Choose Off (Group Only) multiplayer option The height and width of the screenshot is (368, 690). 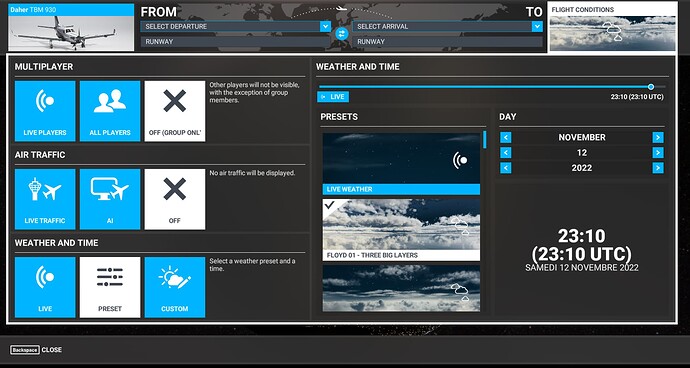175,111
